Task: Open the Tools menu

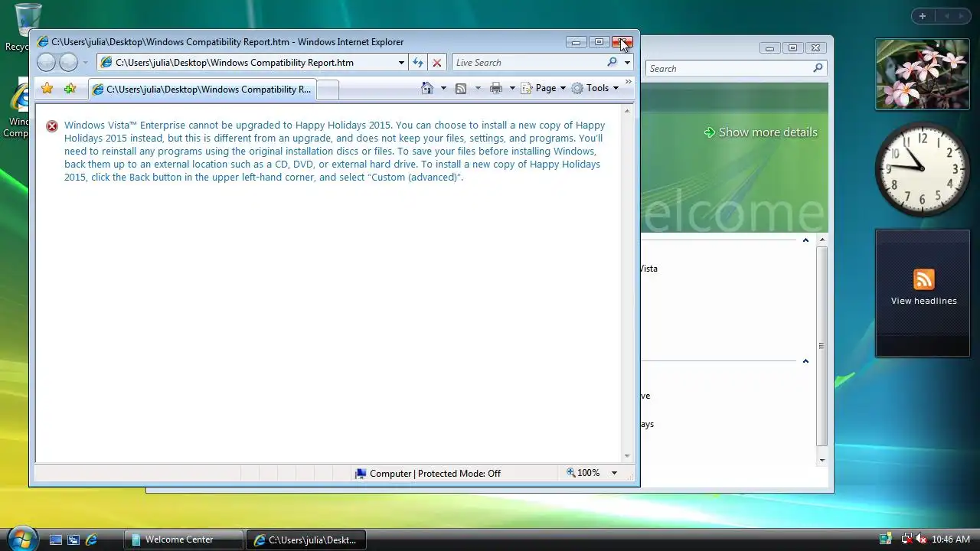Action: (x=595, y=88)
